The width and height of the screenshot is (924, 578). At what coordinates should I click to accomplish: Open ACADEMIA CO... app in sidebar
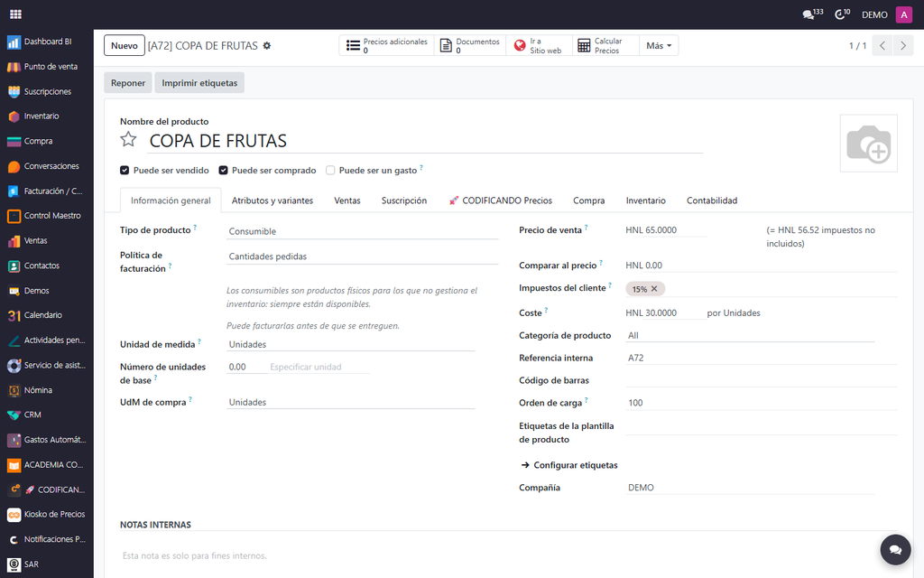point(47,465)
